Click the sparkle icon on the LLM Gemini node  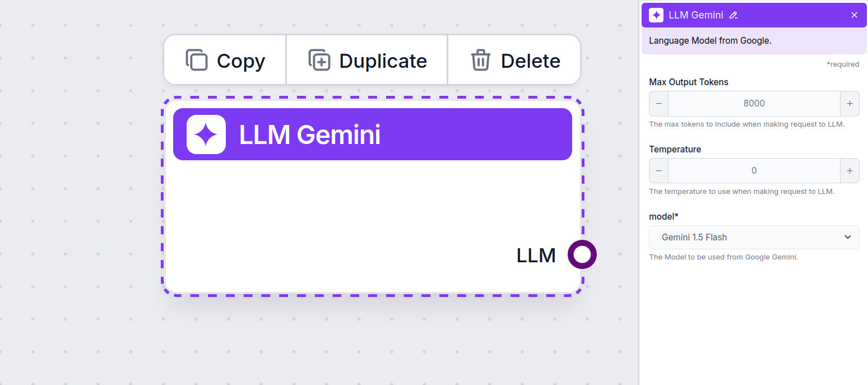[x=206, y=134]
